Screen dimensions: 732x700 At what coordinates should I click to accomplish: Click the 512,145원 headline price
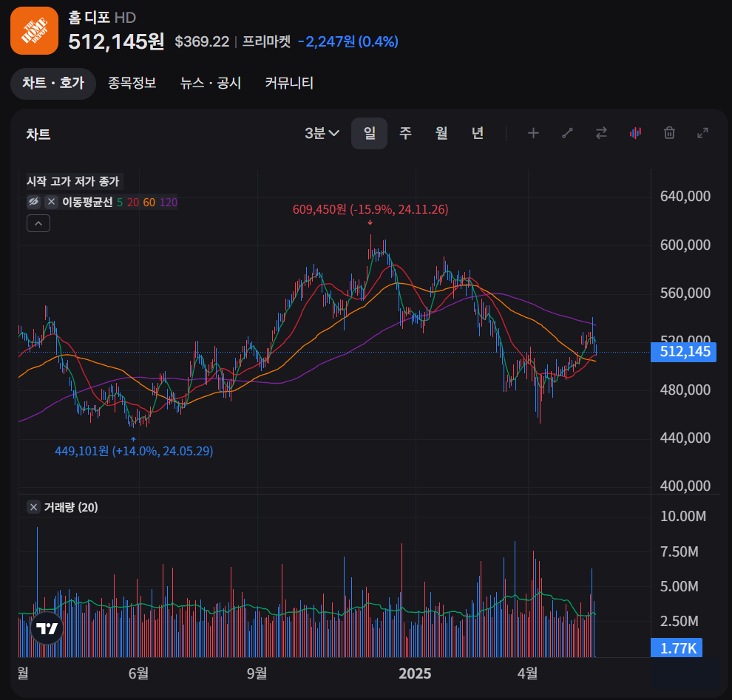[116, 41]
